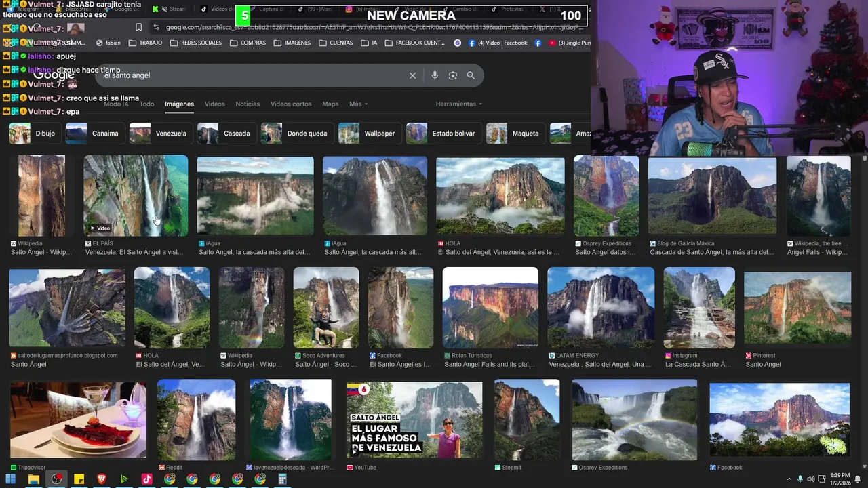Select the Imágenes tab

pyautogui.click(x=179, y=104)
